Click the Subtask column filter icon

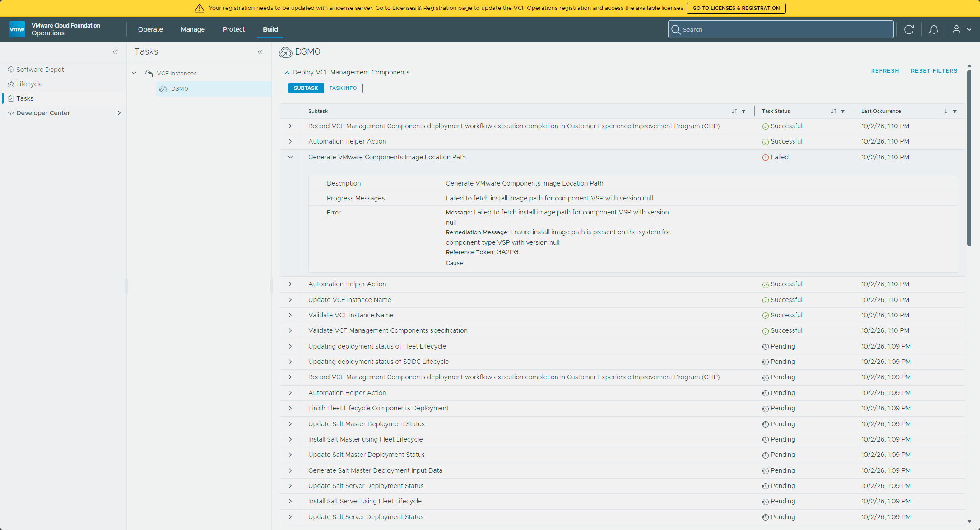coord(743,111)
